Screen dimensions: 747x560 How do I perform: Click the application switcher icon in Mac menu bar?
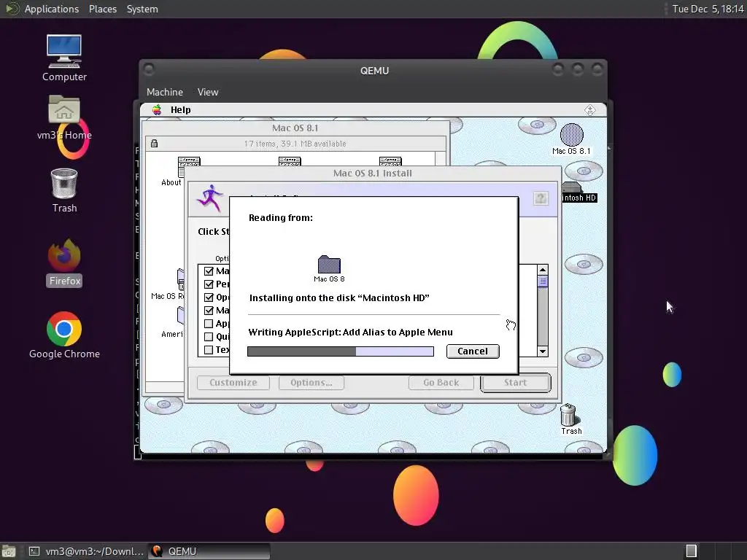point(589,110)
